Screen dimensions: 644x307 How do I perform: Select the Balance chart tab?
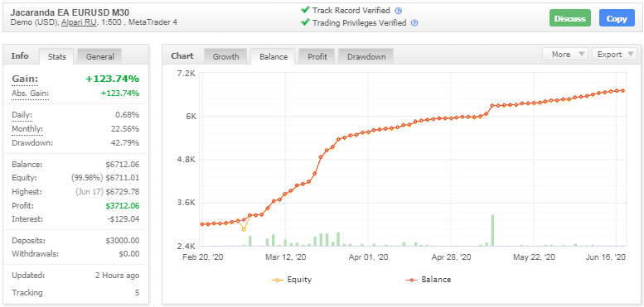pyautogui.click(x=274, y=56)
